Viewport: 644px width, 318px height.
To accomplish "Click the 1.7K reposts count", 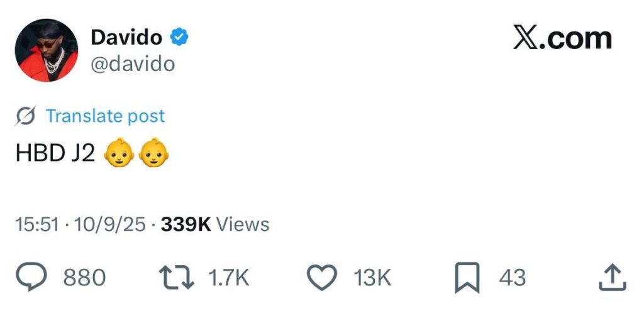I will [228, 277].
